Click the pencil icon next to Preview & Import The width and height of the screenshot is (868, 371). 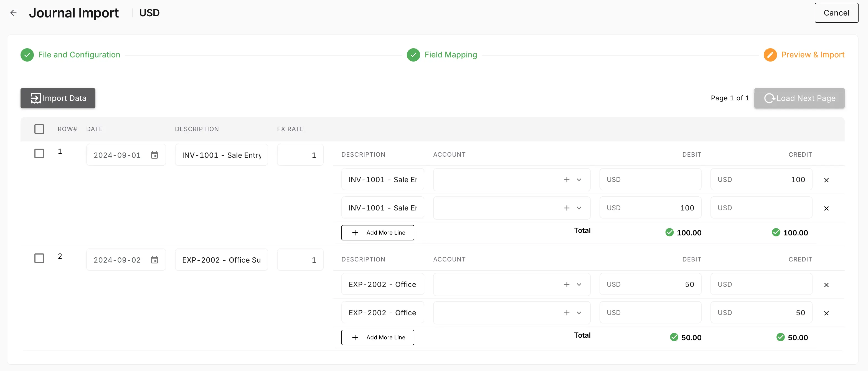(x=770, y=55)
